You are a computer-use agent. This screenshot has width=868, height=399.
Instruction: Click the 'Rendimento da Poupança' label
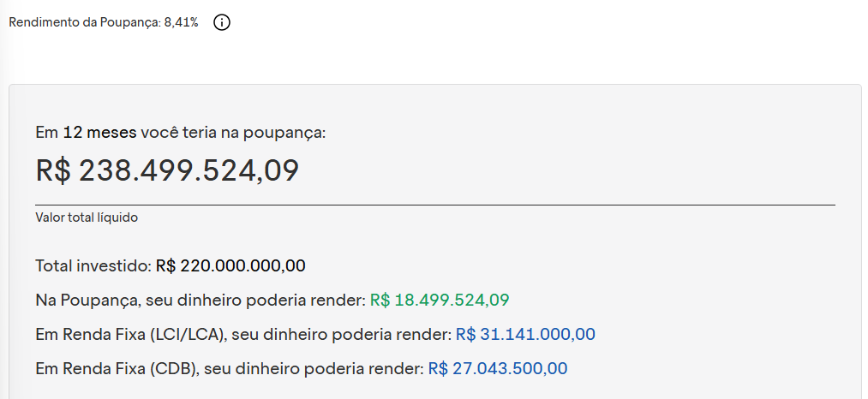pos(84,22)
